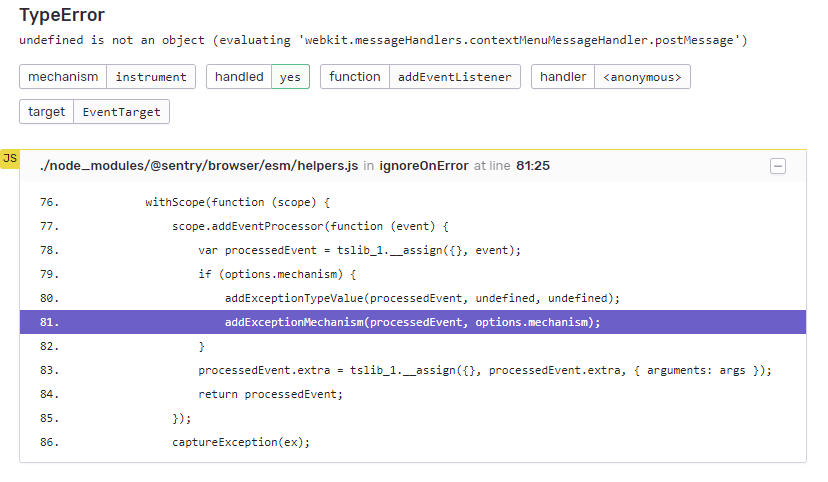Screen dimensions: 828x482
Task: Click the addEventListener tag value
Action: pyautogui.click(x=455, y=77)
